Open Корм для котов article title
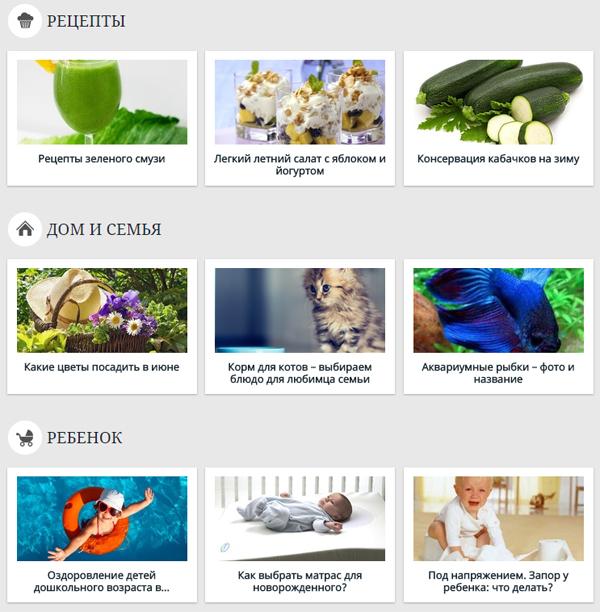The image size is (600, 612). [300, 373]
